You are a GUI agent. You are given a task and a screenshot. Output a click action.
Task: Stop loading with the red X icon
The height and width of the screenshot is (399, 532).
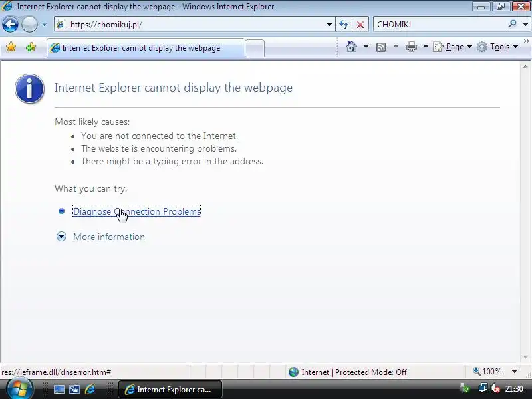click(x=360, y=25)
